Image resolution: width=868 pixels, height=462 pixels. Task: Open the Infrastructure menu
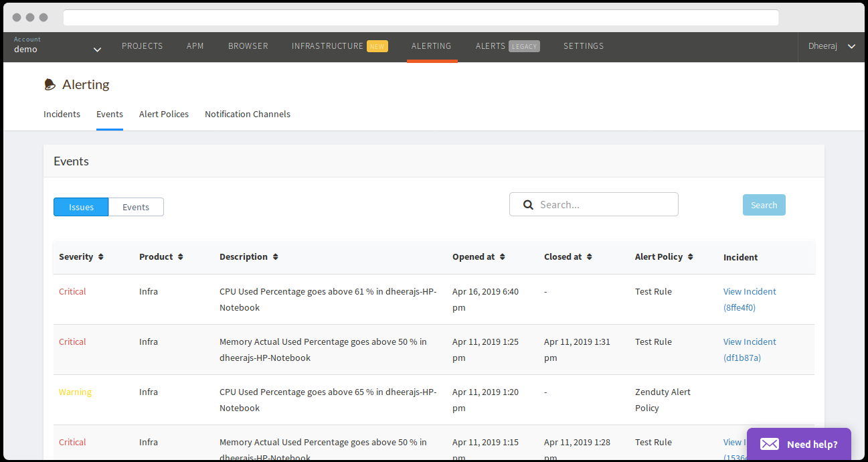[327, 46]
